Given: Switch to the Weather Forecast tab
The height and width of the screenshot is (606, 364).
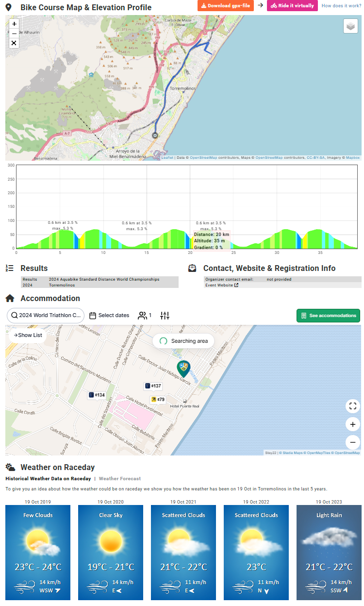Looking at the screenshot, I should (119, 479).
